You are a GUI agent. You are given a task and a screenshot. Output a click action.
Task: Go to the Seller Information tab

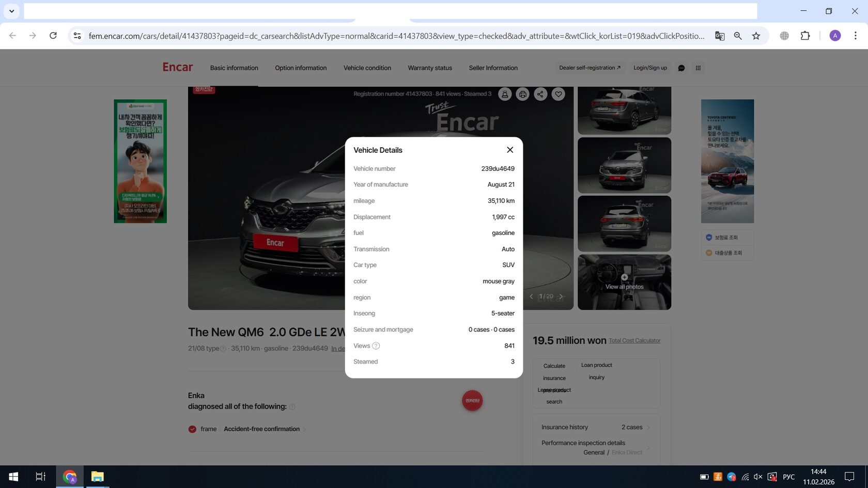point(493,68)
